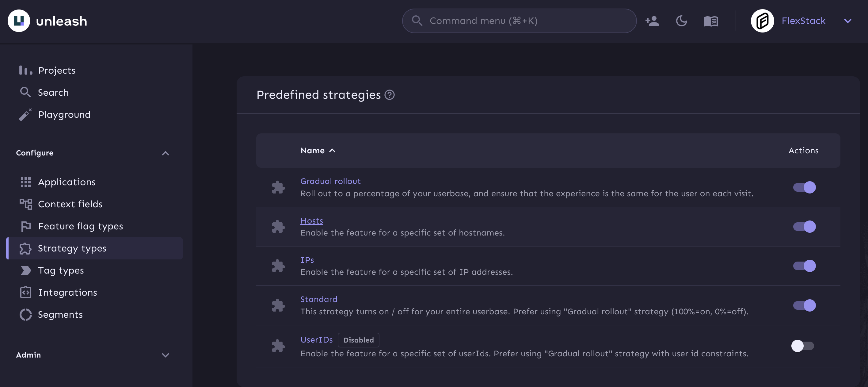Viewport: 868px width, 387px height.
Task: Click the invite user icon
Action: pos(652,21)
